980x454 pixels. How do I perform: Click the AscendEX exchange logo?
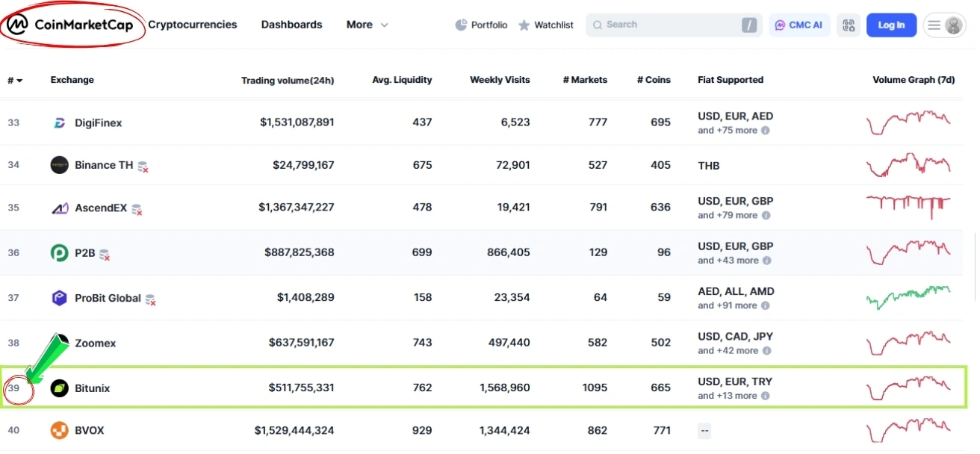(x=59, y=208)
